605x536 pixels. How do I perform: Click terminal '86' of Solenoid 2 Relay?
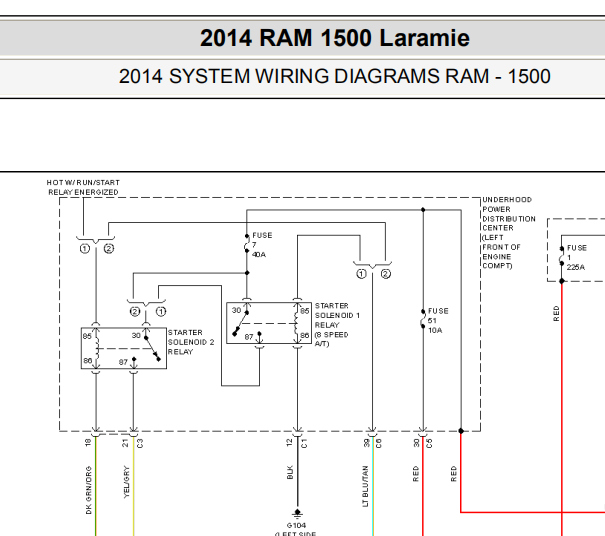point(88,361)
